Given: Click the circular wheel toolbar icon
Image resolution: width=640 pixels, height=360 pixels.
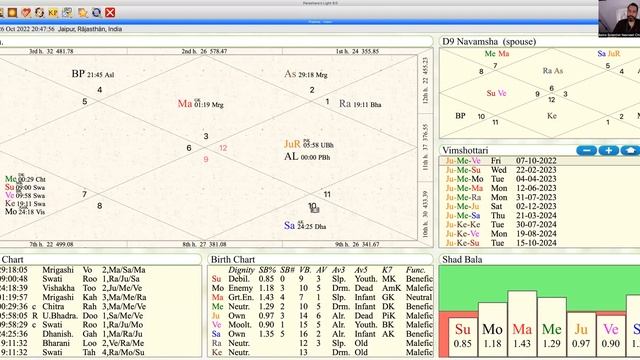Looking at the screenshot, I should pyautogui.click(x=40, y=13).
